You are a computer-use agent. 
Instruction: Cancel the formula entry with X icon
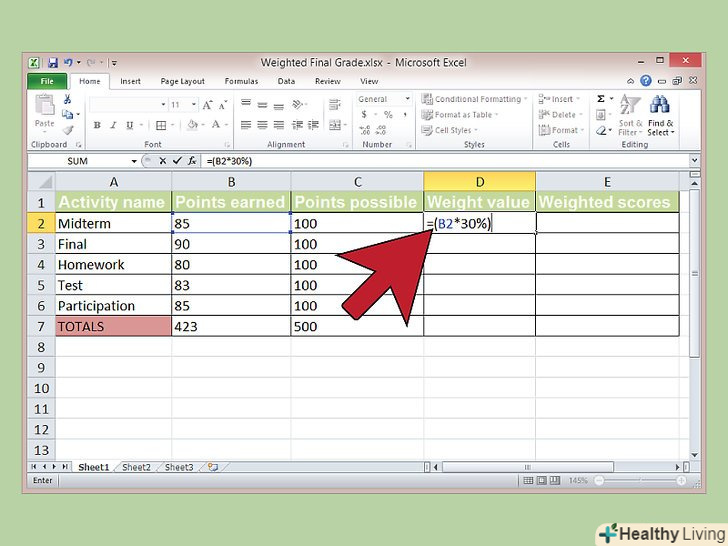[163, 161]
